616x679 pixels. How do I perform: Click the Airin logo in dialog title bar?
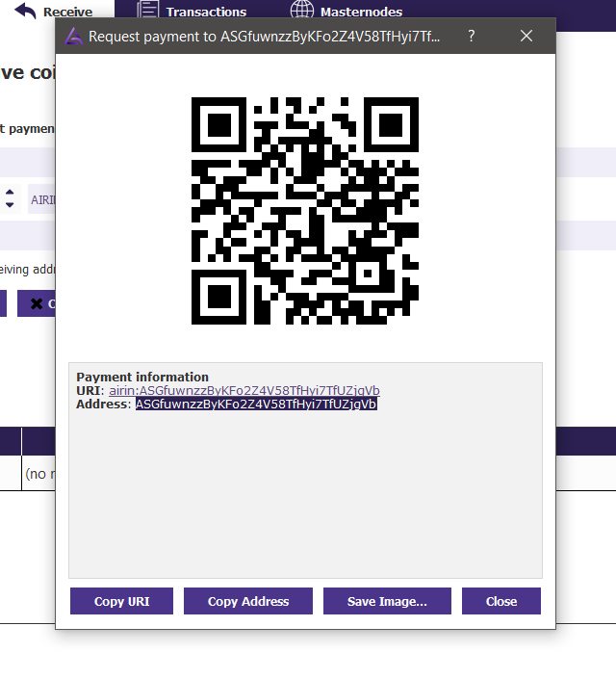73,37
